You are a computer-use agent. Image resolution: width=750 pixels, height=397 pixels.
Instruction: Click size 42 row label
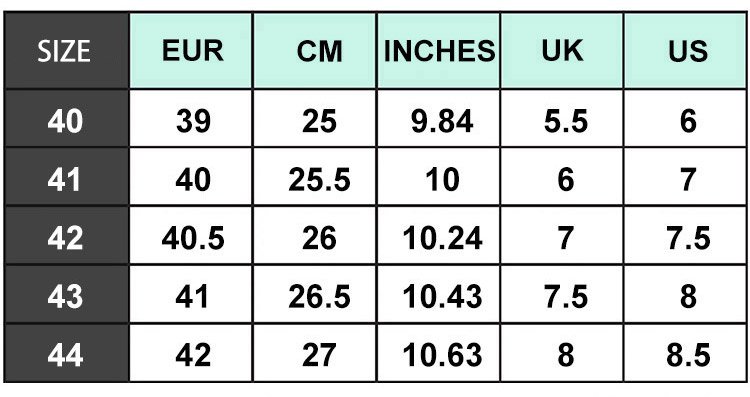click(x=66, y=236)
